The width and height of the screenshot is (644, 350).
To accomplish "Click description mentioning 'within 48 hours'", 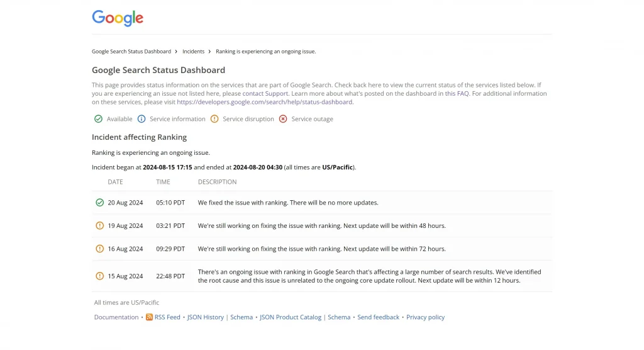I will coord(321,225).
